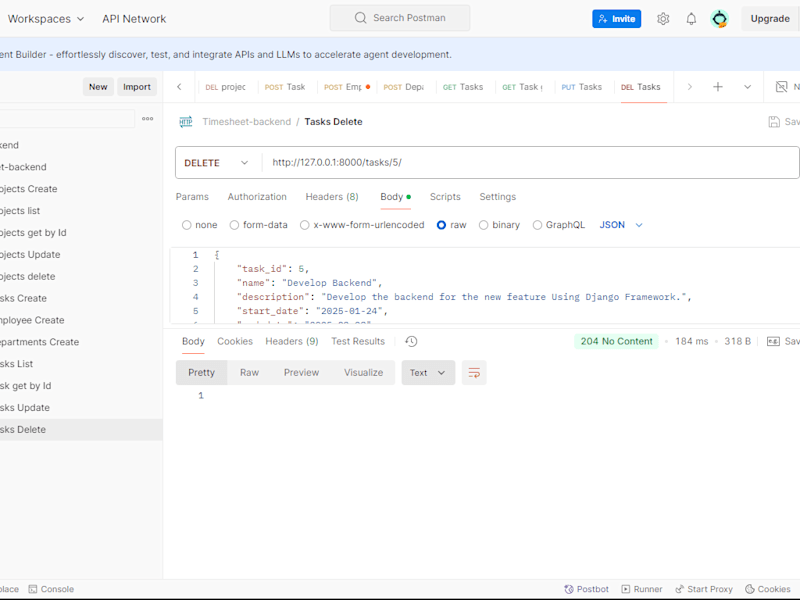Click the sidebar collection filter field
The height and width of the screenshot is (600, 800).
(x=66, y=118)
